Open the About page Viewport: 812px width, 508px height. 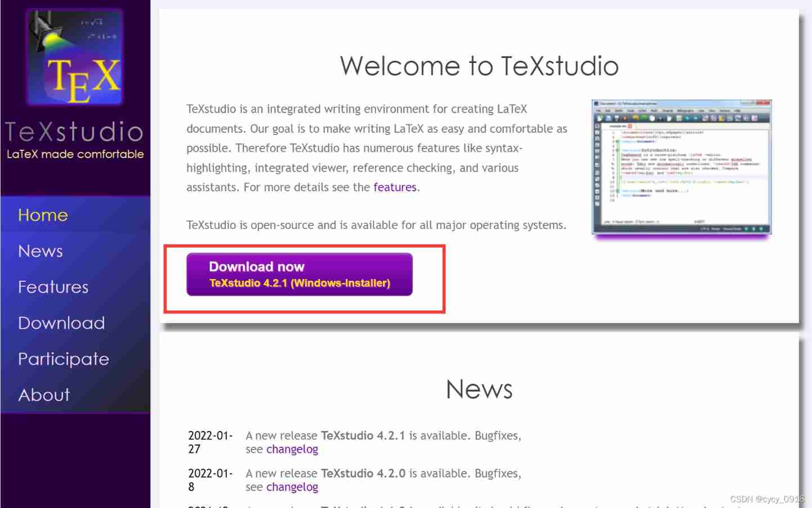(44, 395)
